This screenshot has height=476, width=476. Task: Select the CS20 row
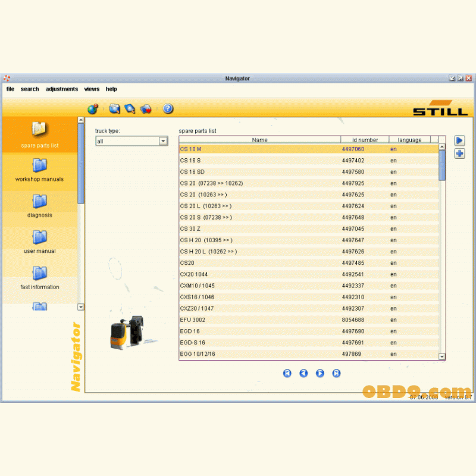[x=309, y=263]
